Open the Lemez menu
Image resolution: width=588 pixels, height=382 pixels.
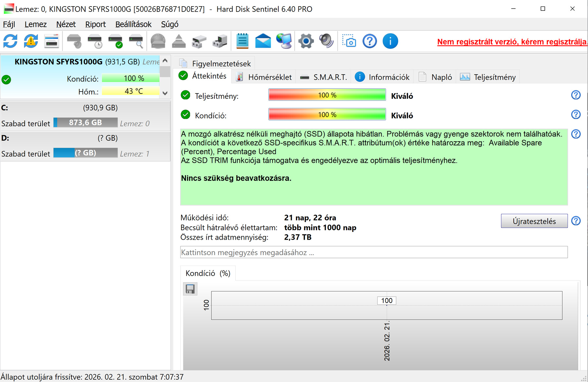click(x=36, y=24)
